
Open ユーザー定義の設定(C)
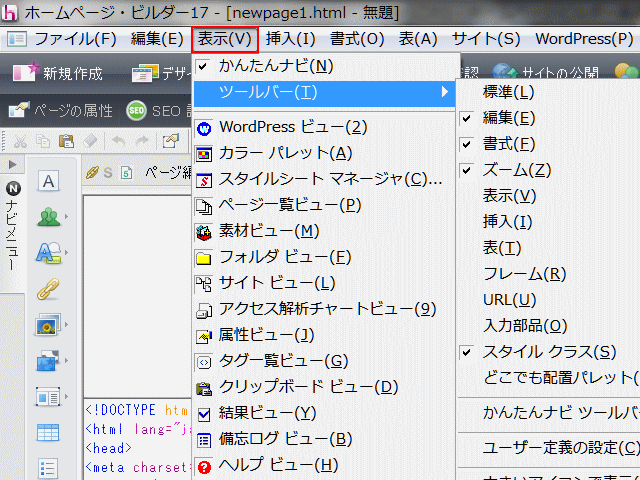tap(549, 449)
